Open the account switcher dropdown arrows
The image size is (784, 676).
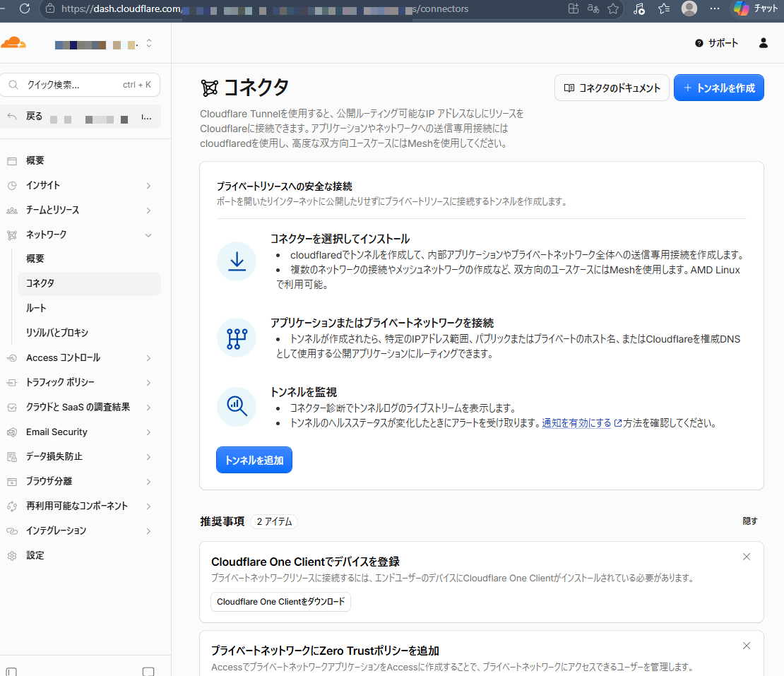[x=149, y=44]
